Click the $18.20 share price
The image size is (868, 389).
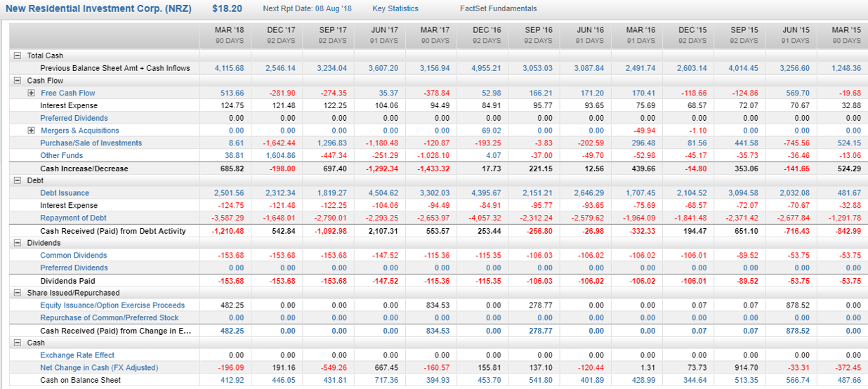[x=227, y=8]
